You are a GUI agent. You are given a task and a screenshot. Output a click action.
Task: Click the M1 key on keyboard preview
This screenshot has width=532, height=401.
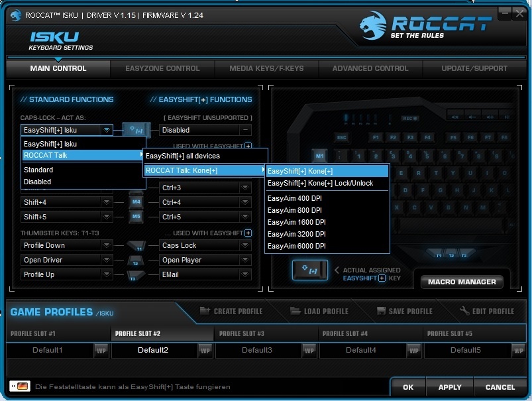coord(319,156)
